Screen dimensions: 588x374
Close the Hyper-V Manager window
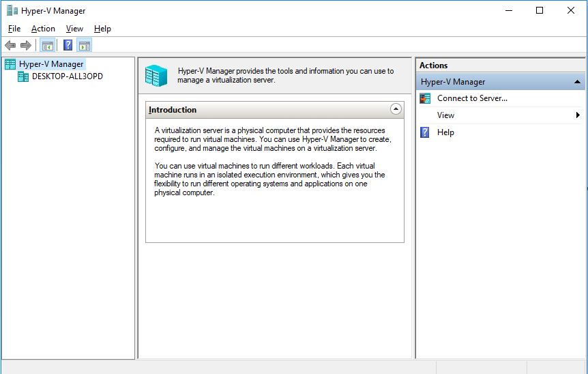click(571, 10)
